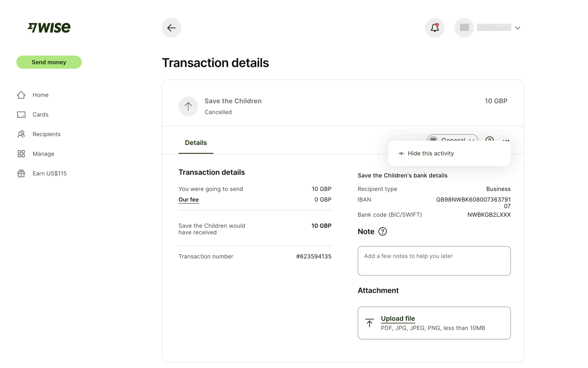
Task: Open notifications bell
Action: 435,28
